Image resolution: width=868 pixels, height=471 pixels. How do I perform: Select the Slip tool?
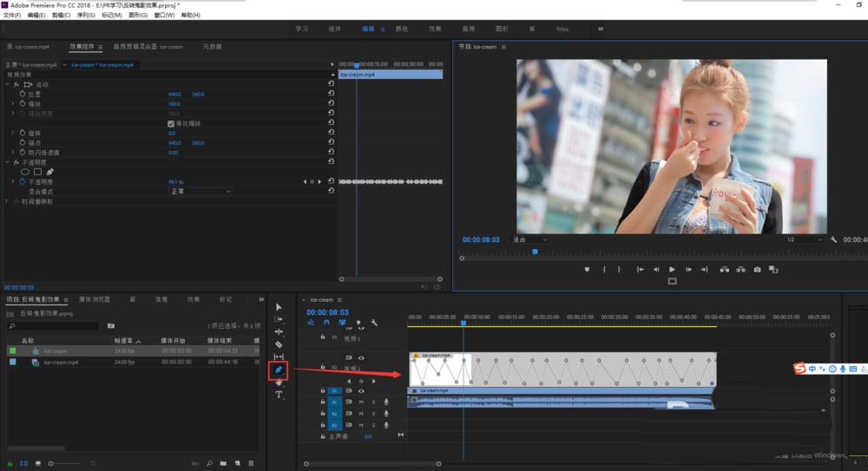[279, 357]
